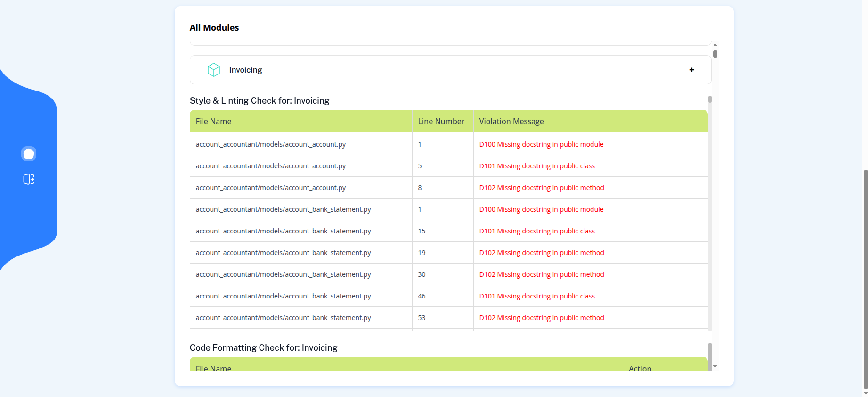Click D102 violation on line 53
The image size is (868, 397).
[x=542, y=318]
